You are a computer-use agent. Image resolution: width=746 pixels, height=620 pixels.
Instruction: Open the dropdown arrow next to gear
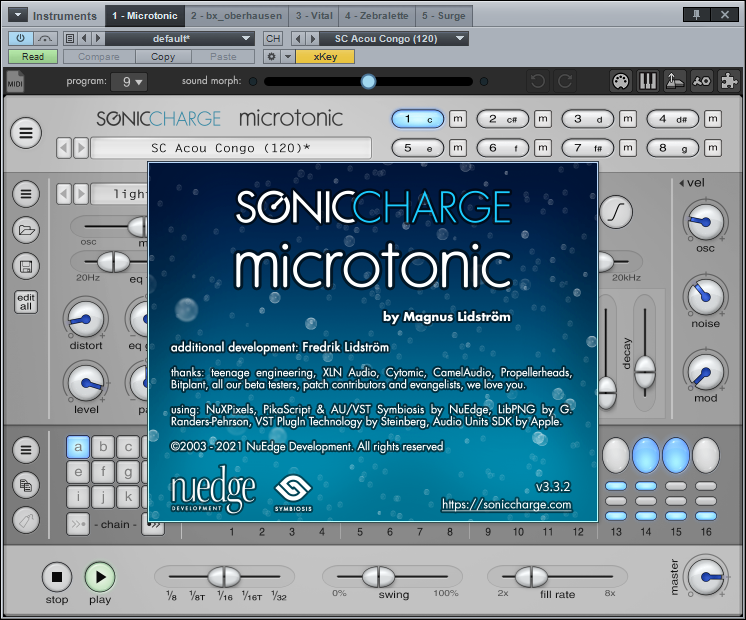[x=288, y=57]
